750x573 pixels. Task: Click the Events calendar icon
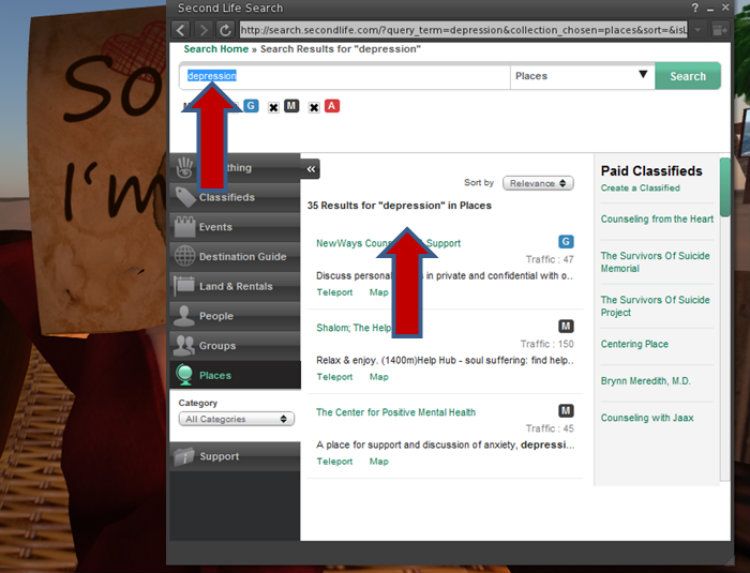(185, 227)
